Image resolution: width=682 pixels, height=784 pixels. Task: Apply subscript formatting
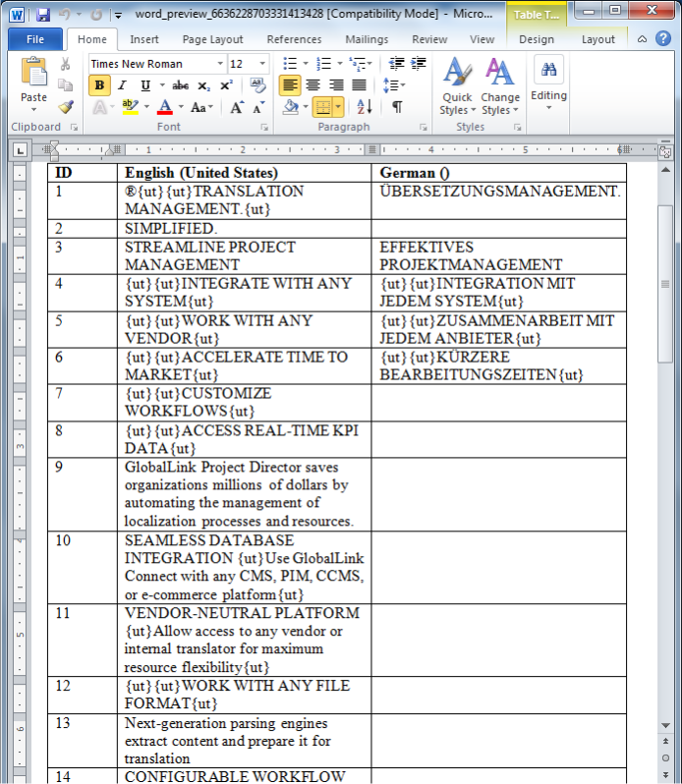coord(203,86)
